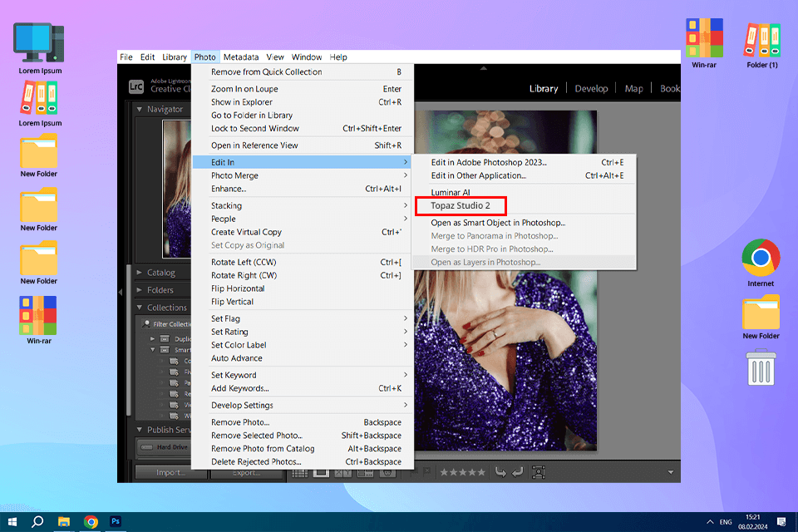Expand the Catalog panel
The width and height of the screenshot is (798, 532).
point(140,273)
